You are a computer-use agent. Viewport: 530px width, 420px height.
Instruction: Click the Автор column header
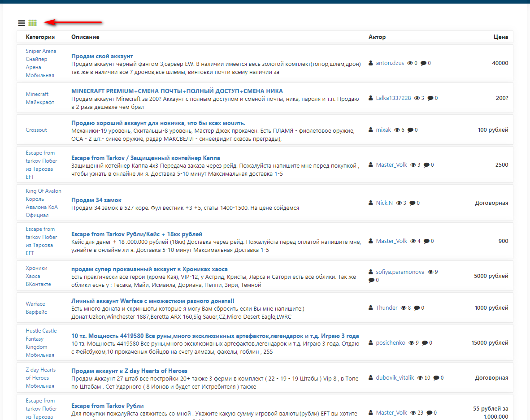coord(377,37)
